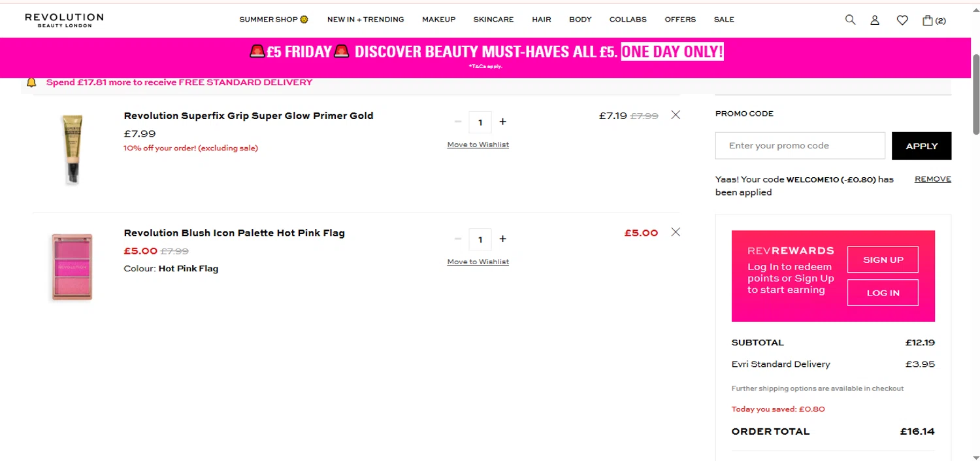Open the Summer Shop menu
Viewport: 980px width, 461px height.
(x=274, y=20)
